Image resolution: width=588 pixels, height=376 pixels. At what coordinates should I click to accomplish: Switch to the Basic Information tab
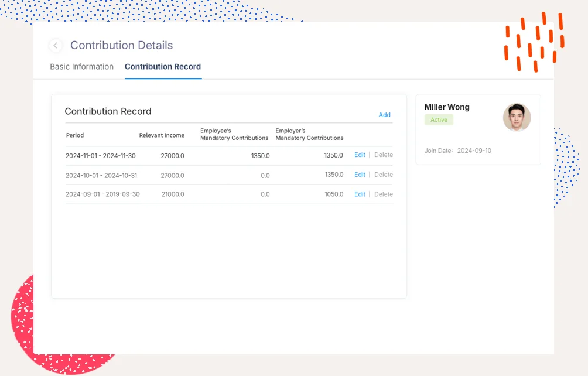tap(81, 67)
